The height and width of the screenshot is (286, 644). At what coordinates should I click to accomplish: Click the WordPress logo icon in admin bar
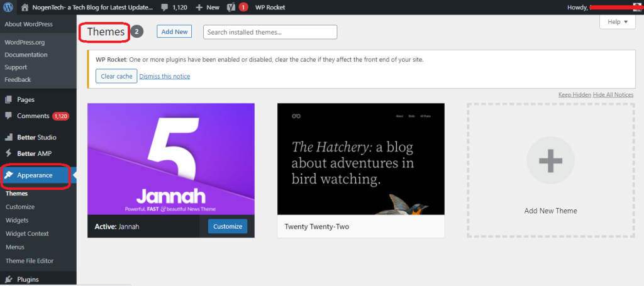pos(9,7)
